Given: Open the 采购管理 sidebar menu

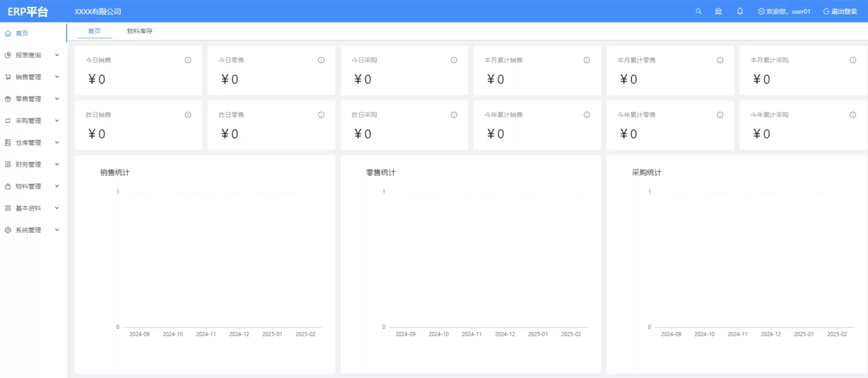Looking at the screenshot, I should 32,121.
